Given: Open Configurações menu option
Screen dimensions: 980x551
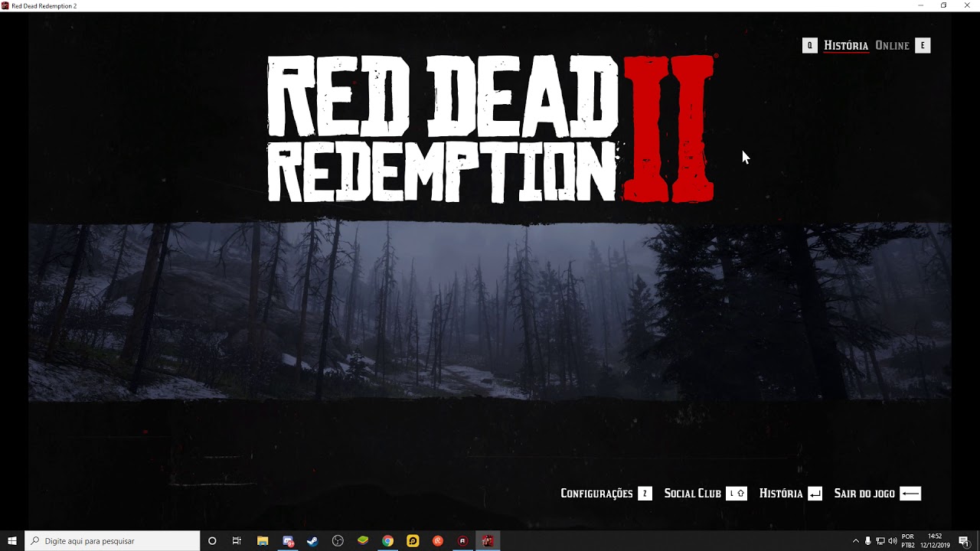Looking at the screenshot, I should coord(596,494).
